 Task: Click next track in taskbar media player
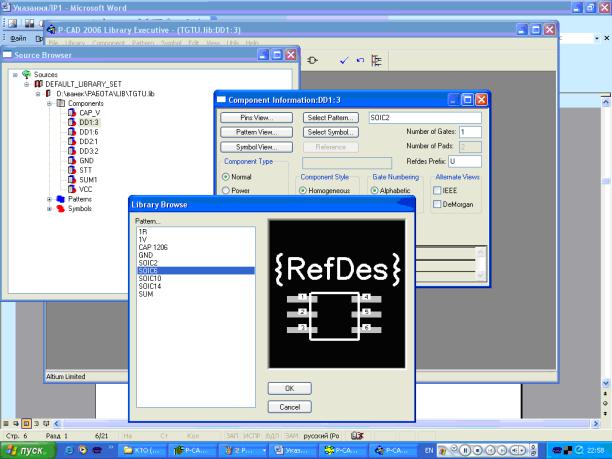pyautogui.click(x=502, y=450)
